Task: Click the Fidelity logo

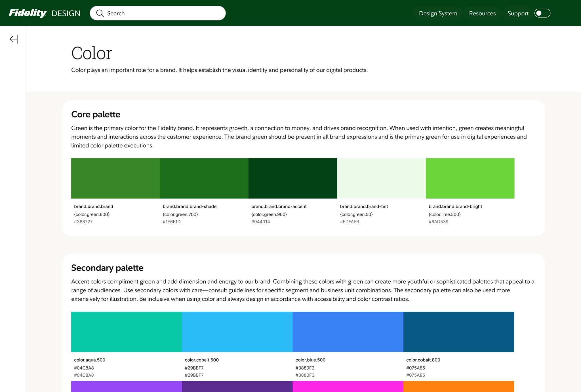Action: (x=28, y=13)
